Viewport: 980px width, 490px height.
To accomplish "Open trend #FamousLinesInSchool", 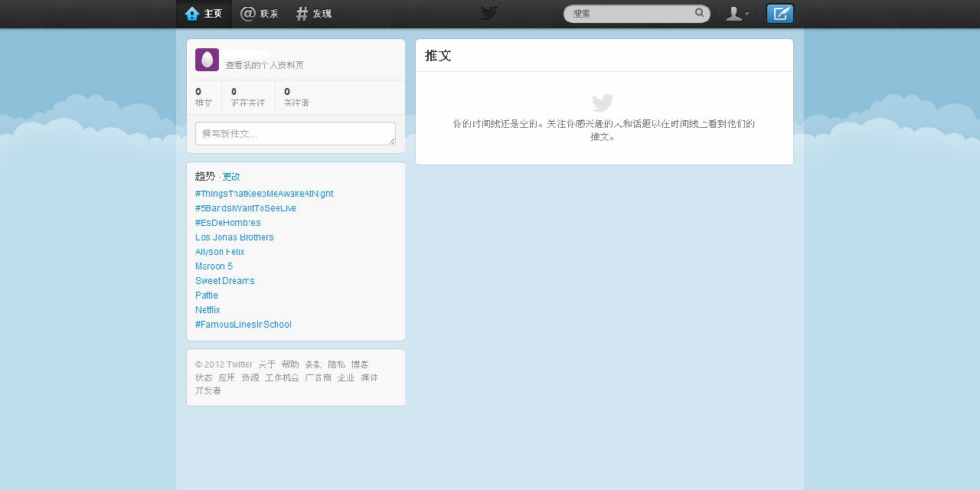I will click(x=243, y=325).
